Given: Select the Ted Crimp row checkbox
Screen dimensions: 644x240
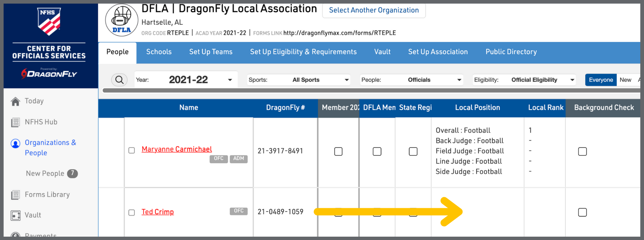Looking at the screenshot, I should [131, 213].
